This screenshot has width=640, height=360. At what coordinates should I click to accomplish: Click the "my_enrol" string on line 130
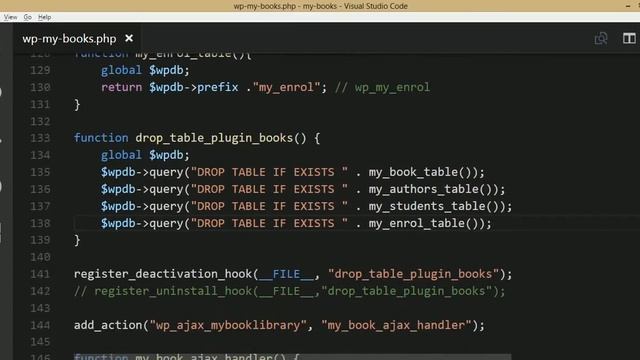tap(286, 87)
